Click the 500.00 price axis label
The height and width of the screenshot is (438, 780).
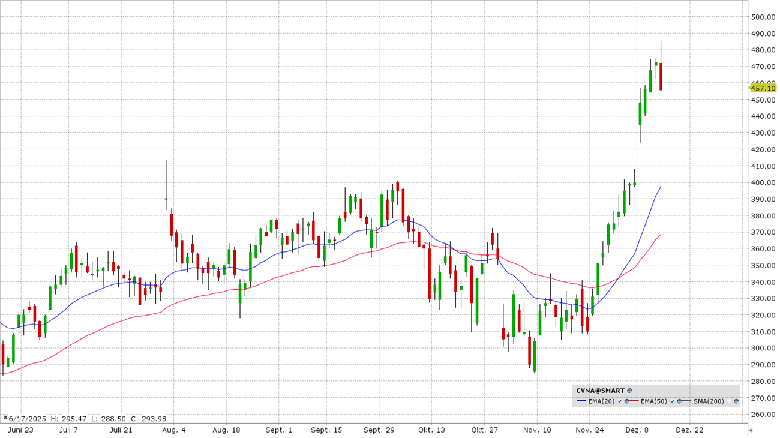pyautogui.click(x=764, y=17)
